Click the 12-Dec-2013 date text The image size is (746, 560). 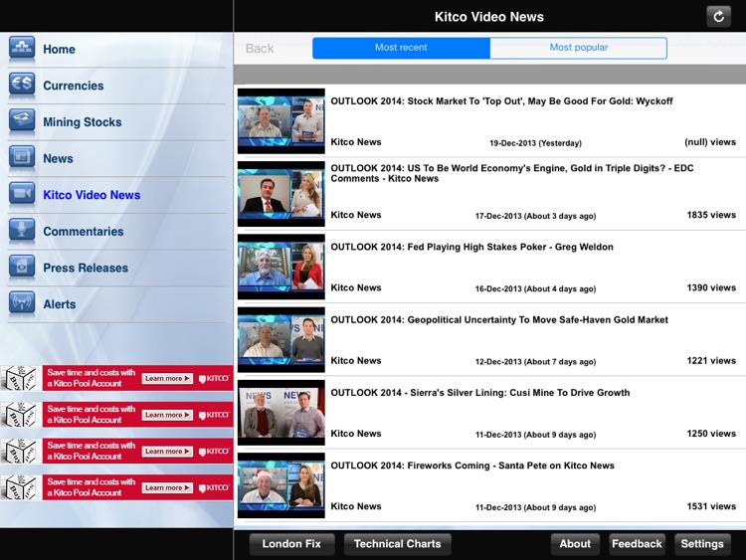click(536, 362)
